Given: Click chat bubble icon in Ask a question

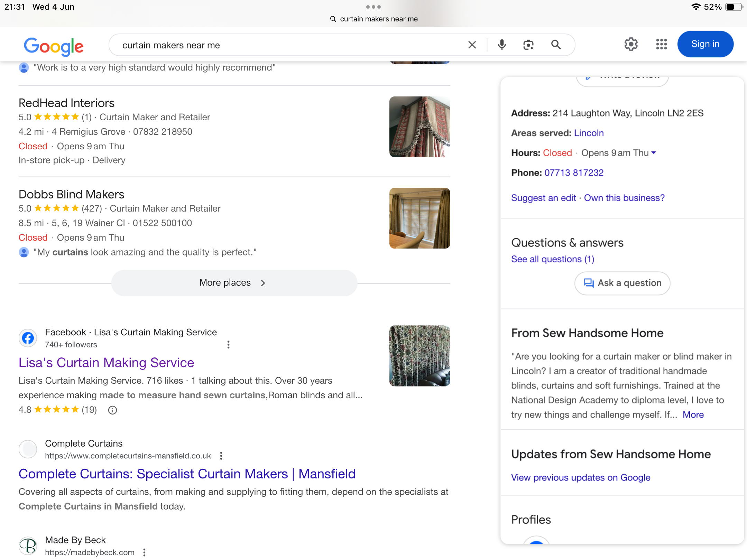Looking at the screenshot, I should pyautogui.click(x=589, y=283).
